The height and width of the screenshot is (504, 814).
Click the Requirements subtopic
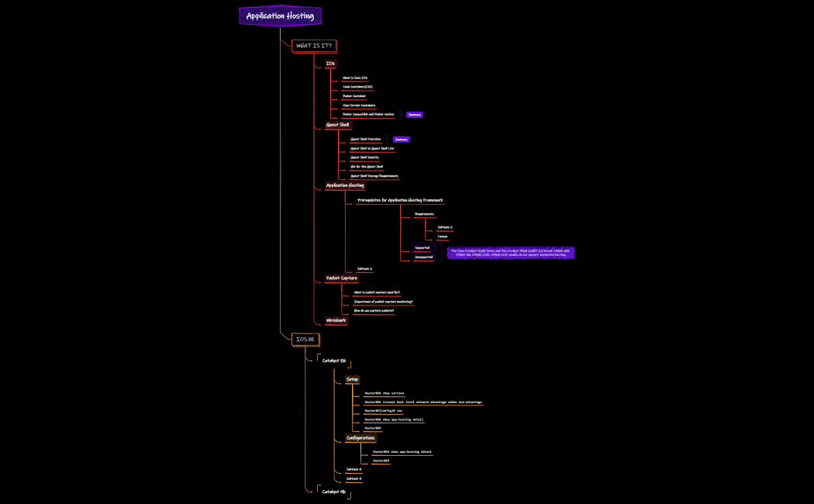point(424,214)
